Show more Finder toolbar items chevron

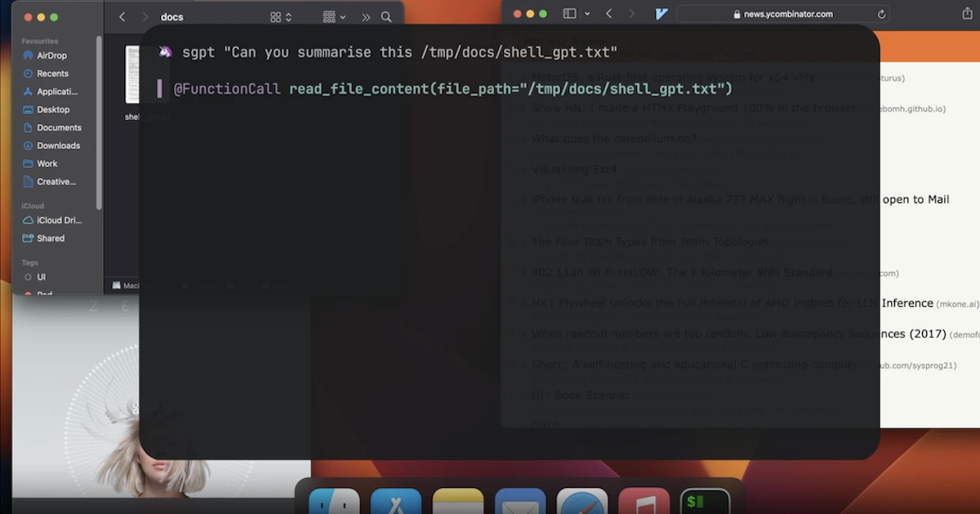coord(365,17)
